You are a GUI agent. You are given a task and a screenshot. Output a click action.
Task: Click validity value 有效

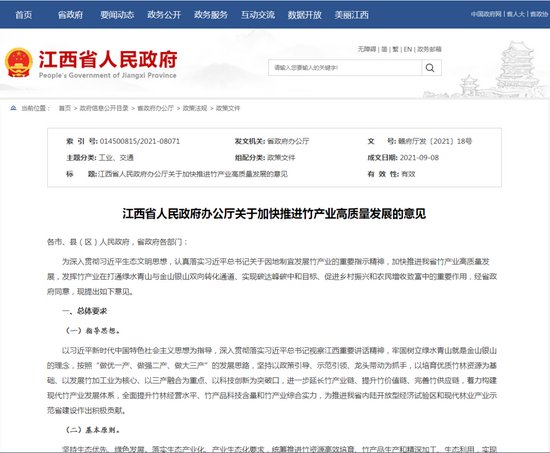(408, 174)
